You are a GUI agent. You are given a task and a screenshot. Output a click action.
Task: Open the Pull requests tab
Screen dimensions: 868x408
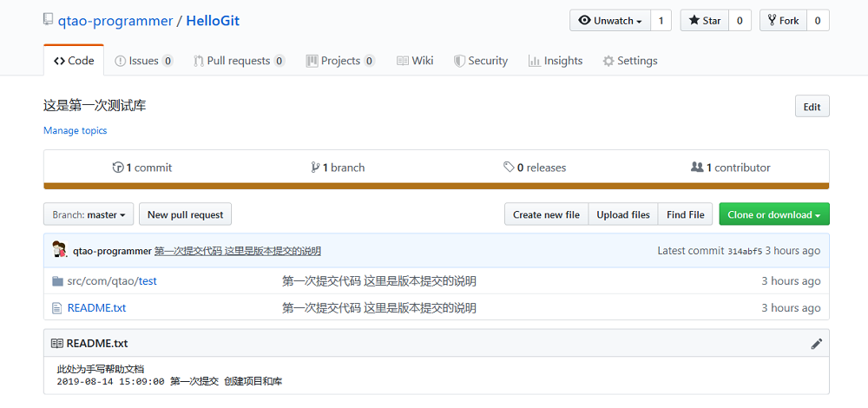tap(240, 61)
